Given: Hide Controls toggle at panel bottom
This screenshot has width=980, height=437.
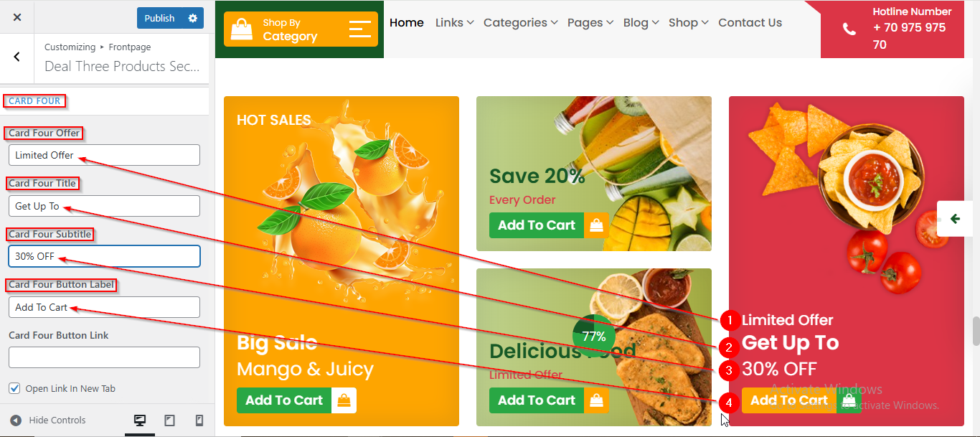Looking at the screenshot, I should point(47,420).
